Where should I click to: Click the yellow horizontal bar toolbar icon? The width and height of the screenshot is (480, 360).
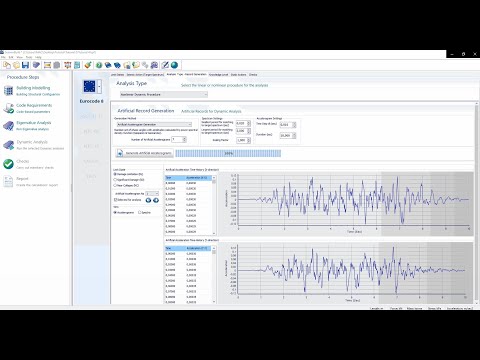tap(47, 65)
